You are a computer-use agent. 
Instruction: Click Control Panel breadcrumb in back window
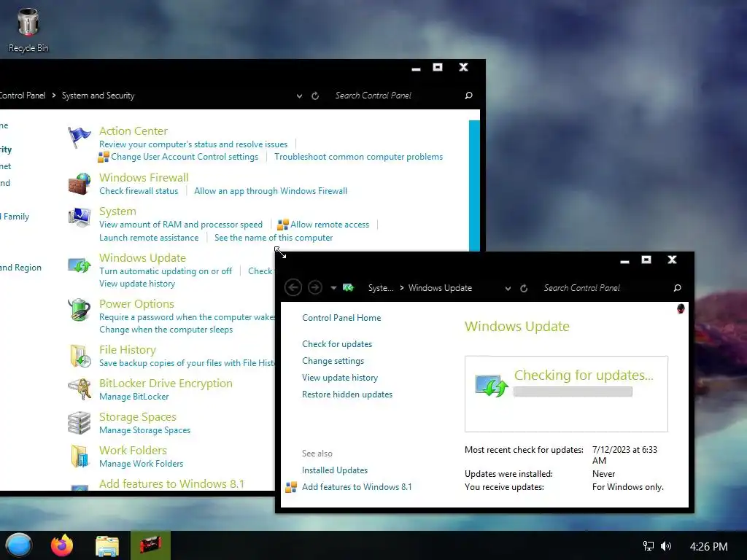[23, 96]
